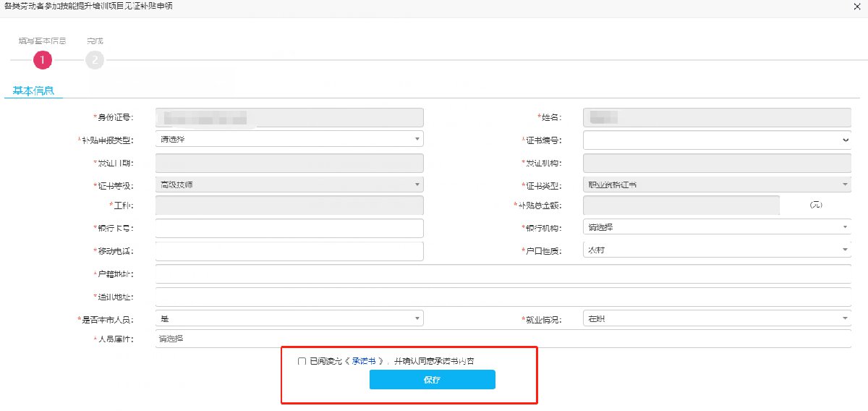Open the 证书类型 dropdown

tap(716, 185)
